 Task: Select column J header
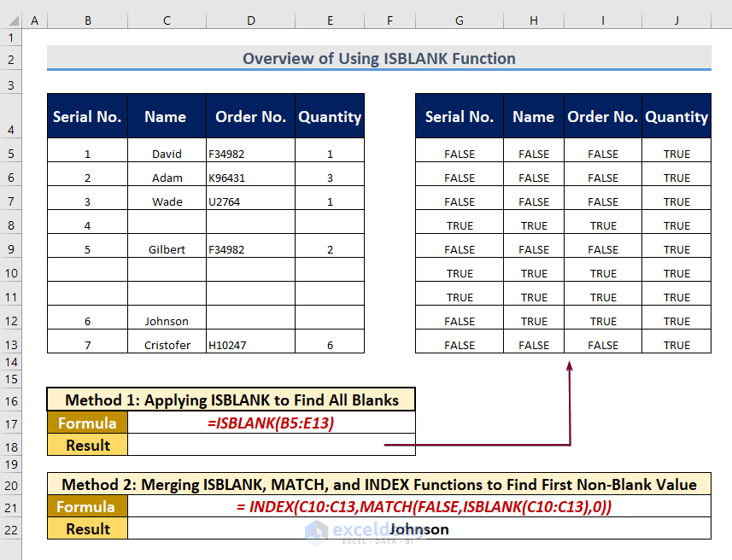(676, 20)
